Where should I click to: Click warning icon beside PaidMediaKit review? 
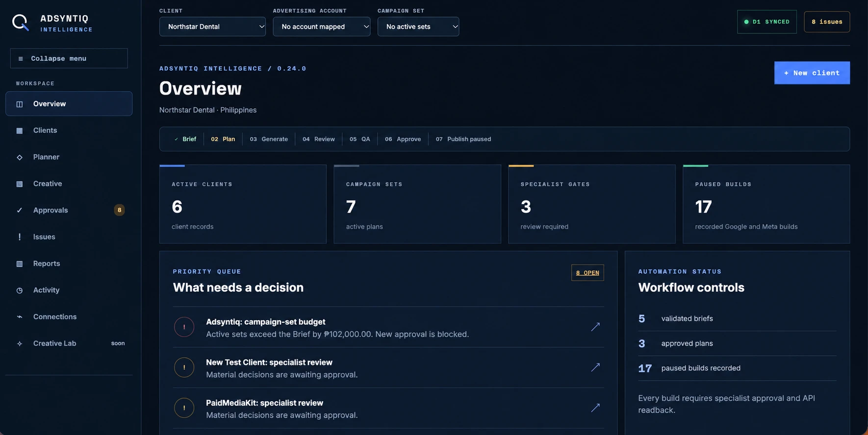pyautogui.click(x=184, y=408)
